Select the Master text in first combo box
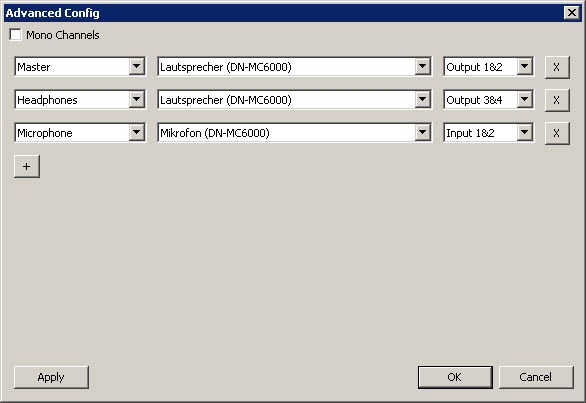Image resolution: width=586 pixels, height=403 pixels. 34,67
